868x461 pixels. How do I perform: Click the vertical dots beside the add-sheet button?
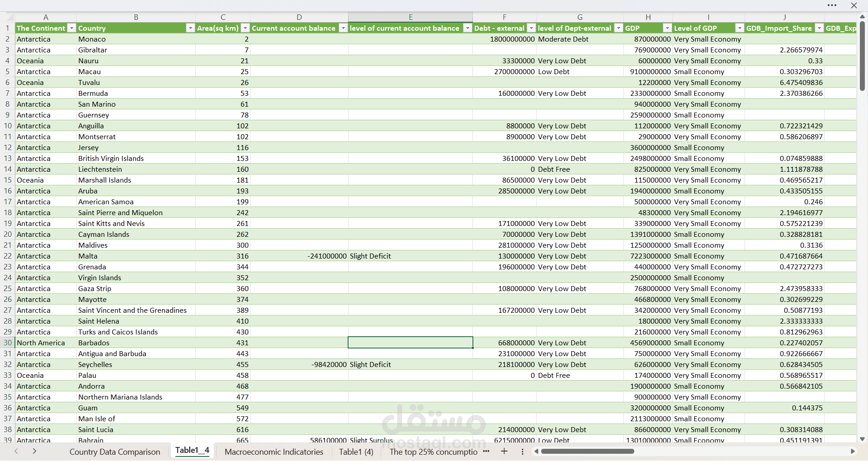point(523,452)
